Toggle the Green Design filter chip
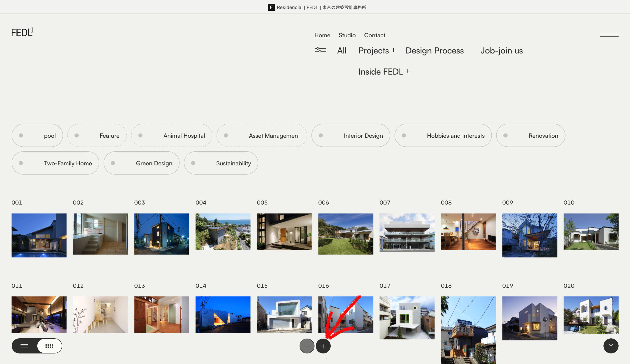The image size is (630, 364). (x=141, y=163)
